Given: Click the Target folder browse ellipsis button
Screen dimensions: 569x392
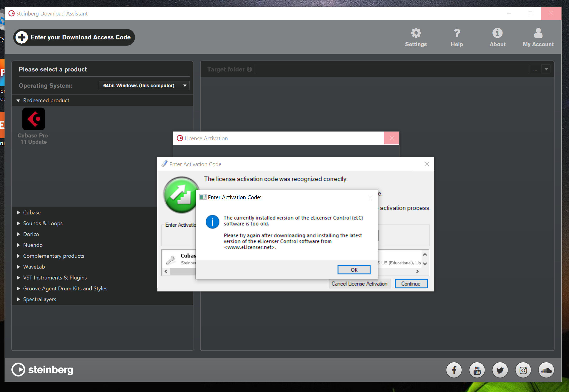Looking at the screenshot, I should click(x=535, y=69).
